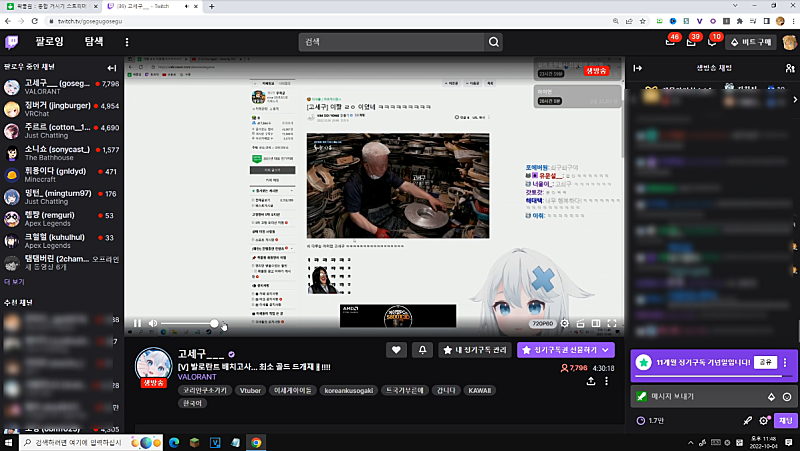Share the 11-month subscription anniversary (공유)
The height and width of the screenshot is (451, 800).
click(x=765, y=362)
